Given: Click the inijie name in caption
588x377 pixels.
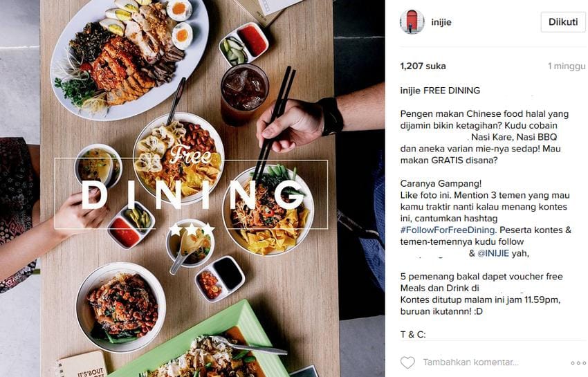Looking at the screenshot, I should click(x=410, y=91).
